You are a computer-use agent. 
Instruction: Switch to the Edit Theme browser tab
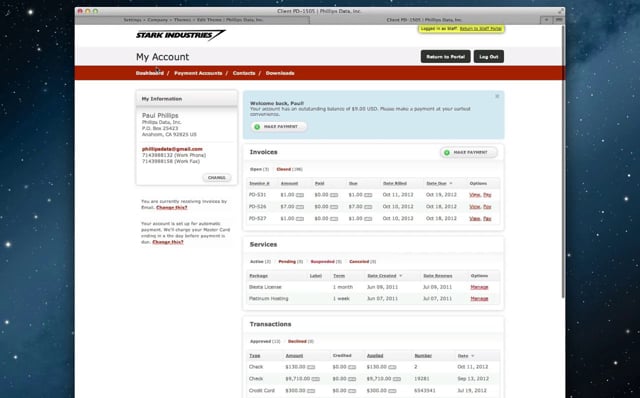193,20
